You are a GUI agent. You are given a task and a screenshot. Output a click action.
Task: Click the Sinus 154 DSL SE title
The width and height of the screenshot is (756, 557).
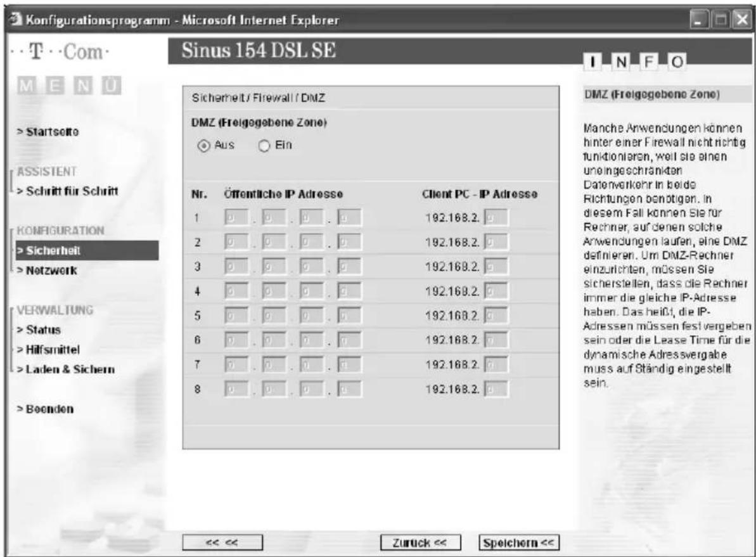click(259, 50)
